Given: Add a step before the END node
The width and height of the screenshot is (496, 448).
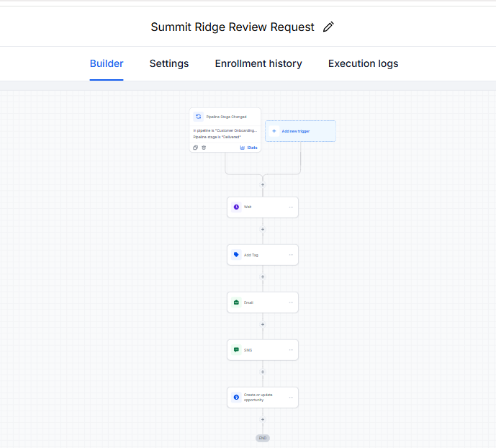Looking at the screenshot, I should point(263,419).
